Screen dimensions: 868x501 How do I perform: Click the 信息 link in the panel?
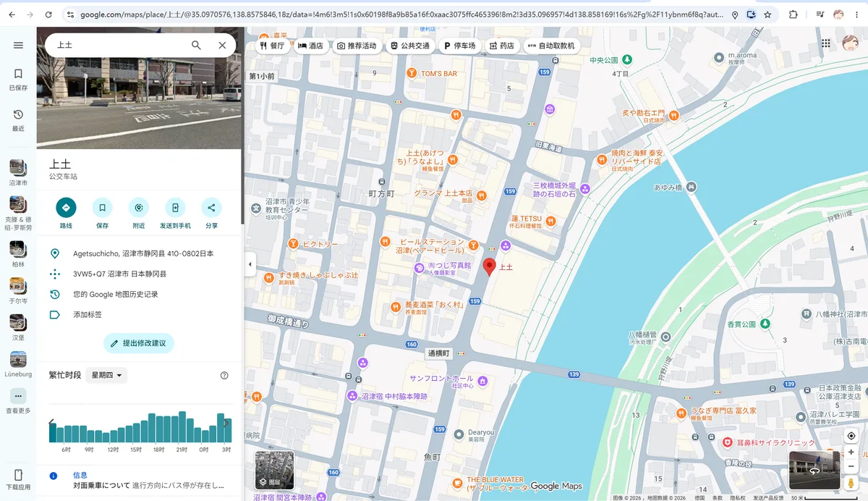80,475
